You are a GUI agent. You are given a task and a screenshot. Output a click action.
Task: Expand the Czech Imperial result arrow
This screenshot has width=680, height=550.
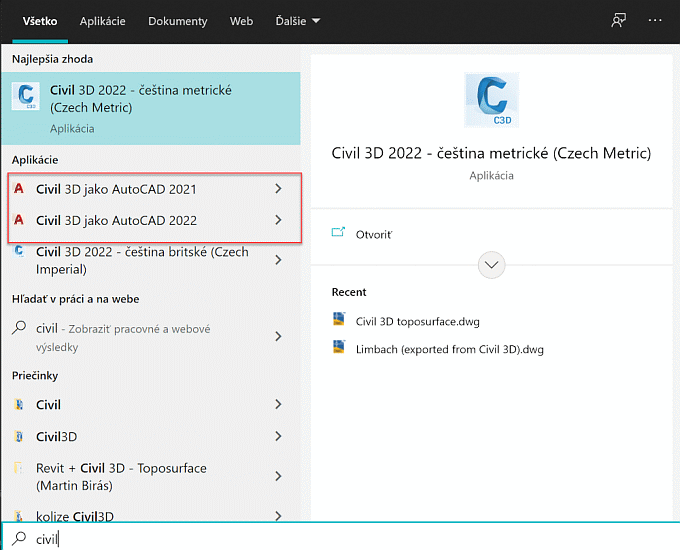(x=278, y=260)
